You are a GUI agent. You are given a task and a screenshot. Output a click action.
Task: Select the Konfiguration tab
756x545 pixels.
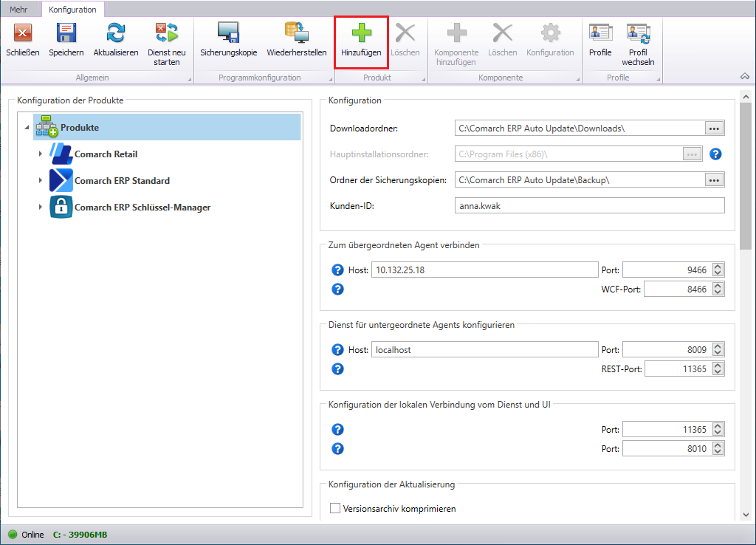[72, 10]
